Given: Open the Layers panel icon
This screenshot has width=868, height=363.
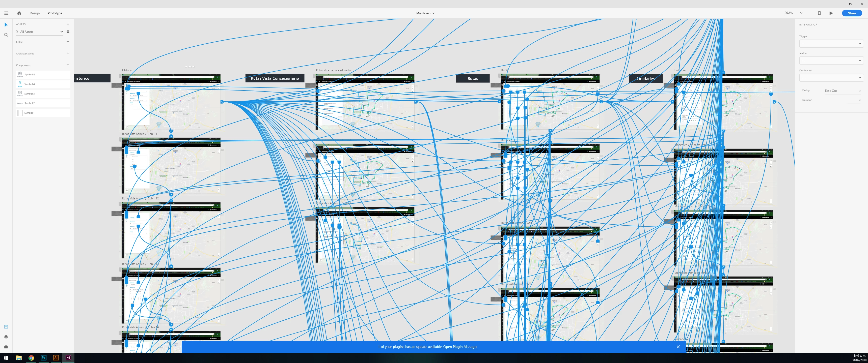Looking at the screenshot, I should click(x=6, y=337).
